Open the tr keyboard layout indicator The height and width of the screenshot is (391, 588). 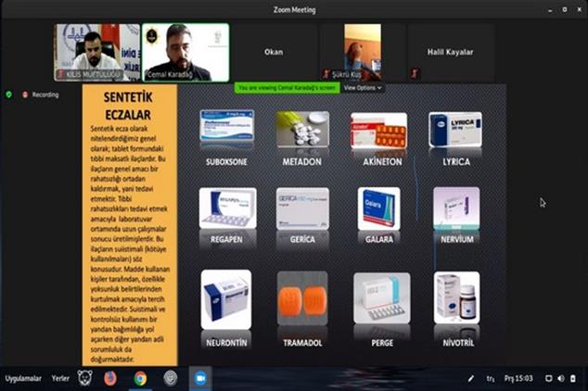point(491,379)
